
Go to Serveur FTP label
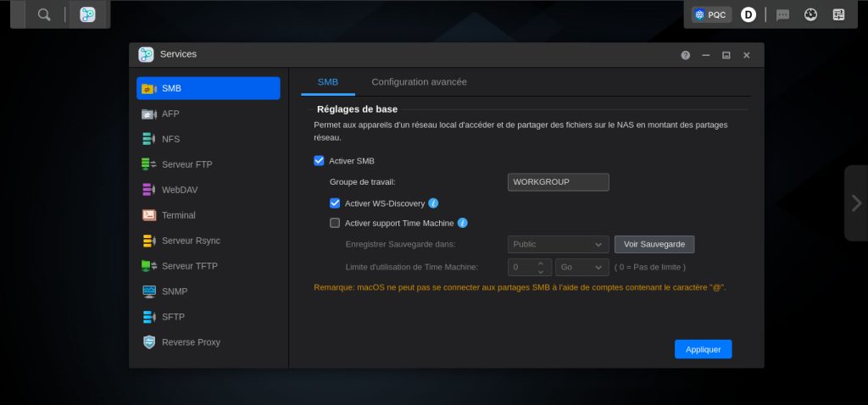[187, 165]
